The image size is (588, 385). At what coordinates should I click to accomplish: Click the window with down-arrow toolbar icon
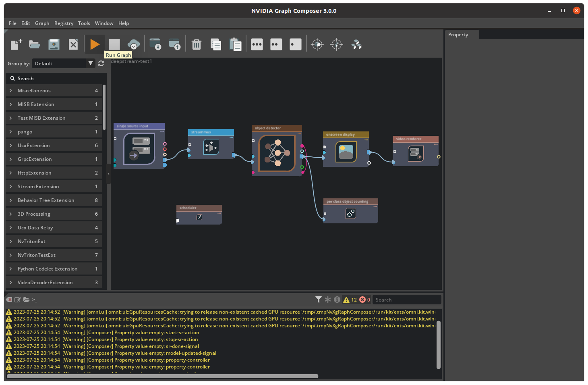(x=155, y=44)
